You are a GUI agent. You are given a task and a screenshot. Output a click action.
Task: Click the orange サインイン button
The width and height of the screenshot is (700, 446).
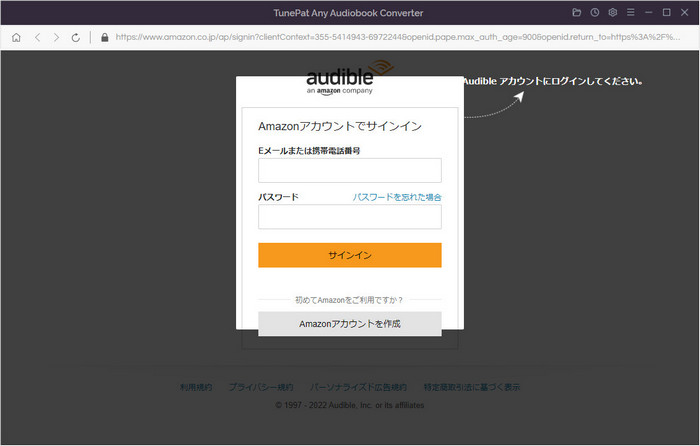350,255
